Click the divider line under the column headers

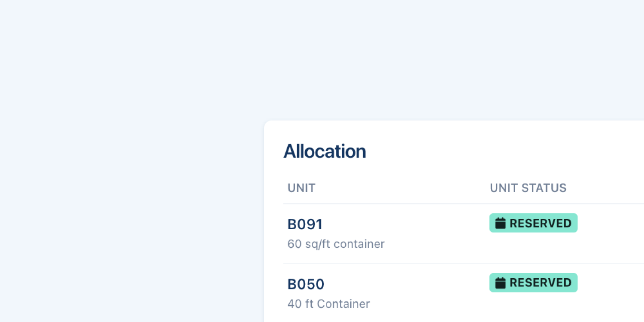point(429,204)
